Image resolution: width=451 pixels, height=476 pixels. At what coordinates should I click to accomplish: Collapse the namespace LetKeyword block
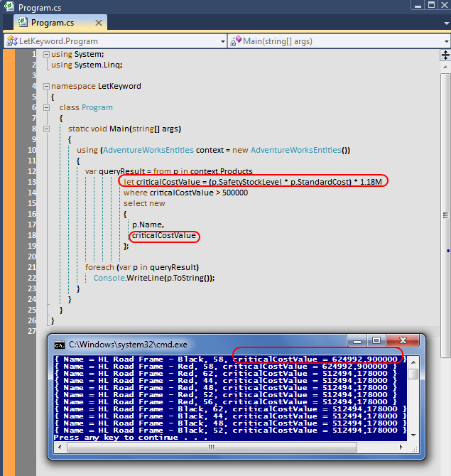[46, 86]
